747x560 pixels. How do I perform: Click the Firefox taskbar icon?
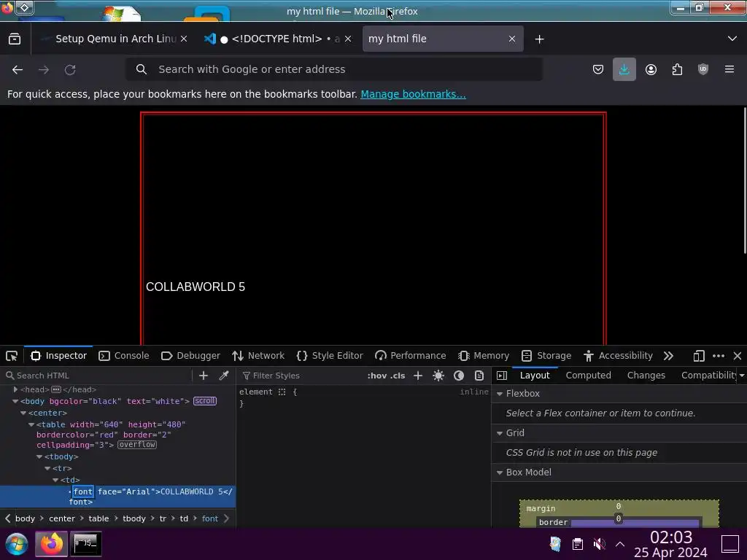(52, 544)
